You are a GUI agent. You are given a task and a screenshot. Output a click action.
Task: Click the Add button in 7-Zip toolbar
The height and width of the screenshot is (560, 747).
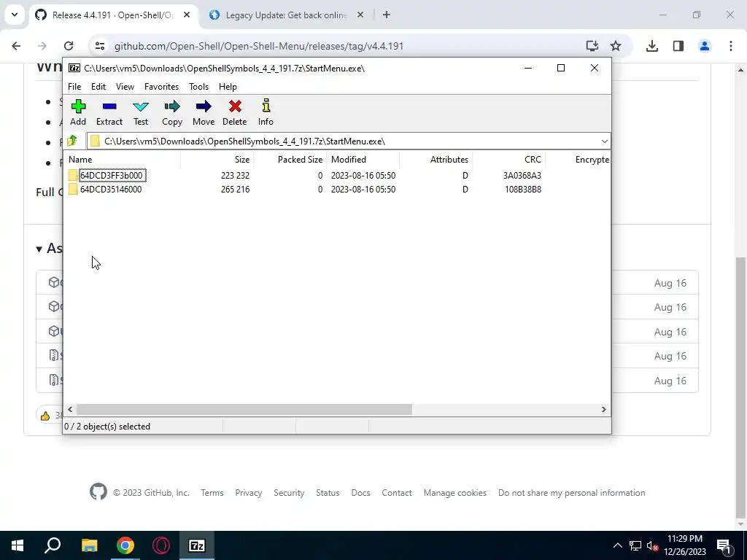[x=78, y=113]
